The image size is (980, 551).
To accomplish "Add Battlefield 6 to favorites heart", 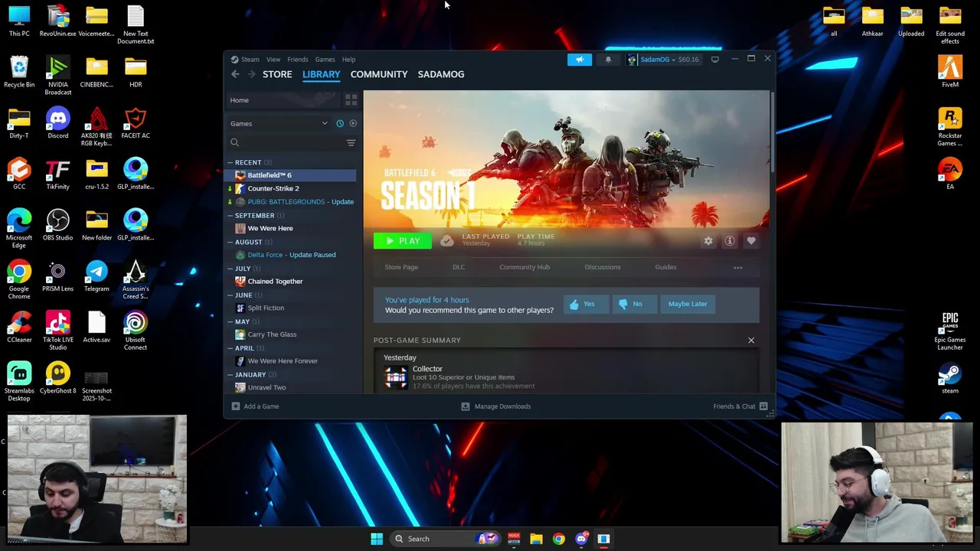I will click(751, 241).
